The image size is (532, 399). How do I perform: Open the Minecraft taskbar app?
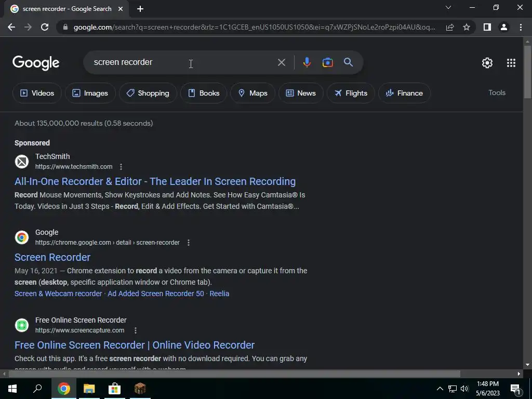pos(140,389)
